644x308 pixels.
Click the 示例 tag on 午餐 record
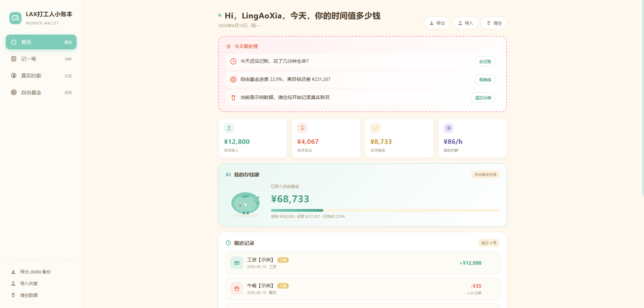click(x=283, y=286)
